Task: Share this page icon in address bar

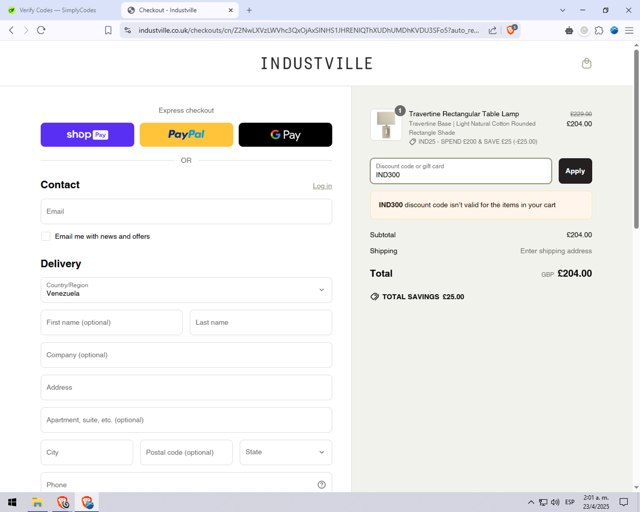Action: pos(493,30)
